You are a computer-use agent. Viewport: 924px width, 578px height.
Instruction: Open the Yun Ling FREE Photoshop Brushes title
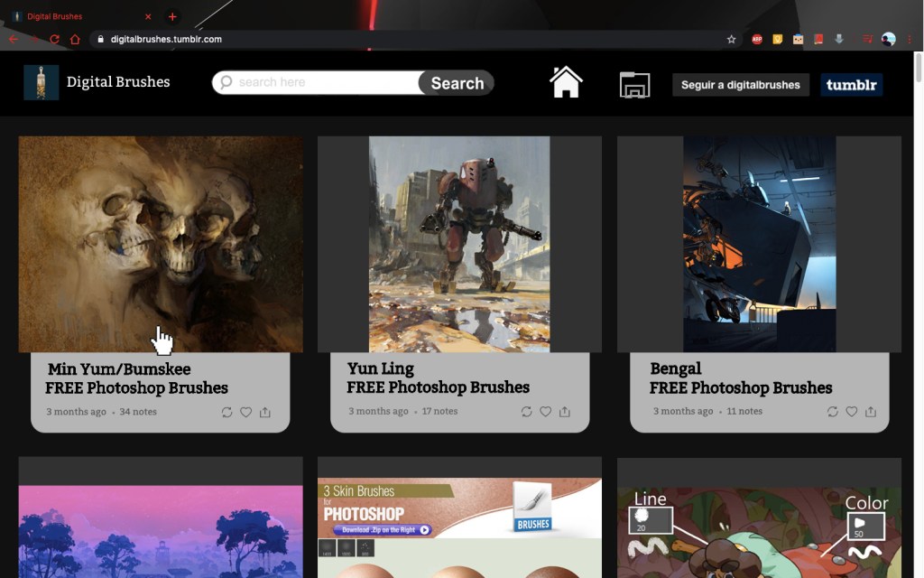438,378
